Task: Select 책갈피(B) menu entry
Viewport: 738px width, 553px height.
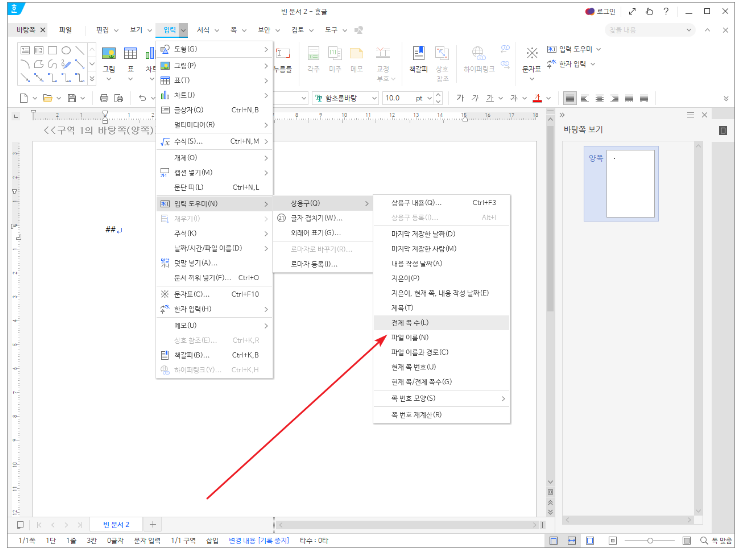Action: point(215,355)
